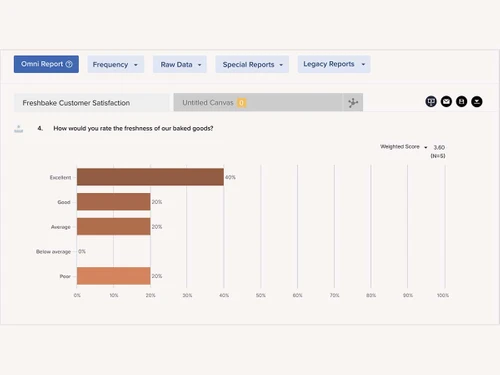Click the save floppy disk icon
500x375 pixels.
click(x=462, y=101)
